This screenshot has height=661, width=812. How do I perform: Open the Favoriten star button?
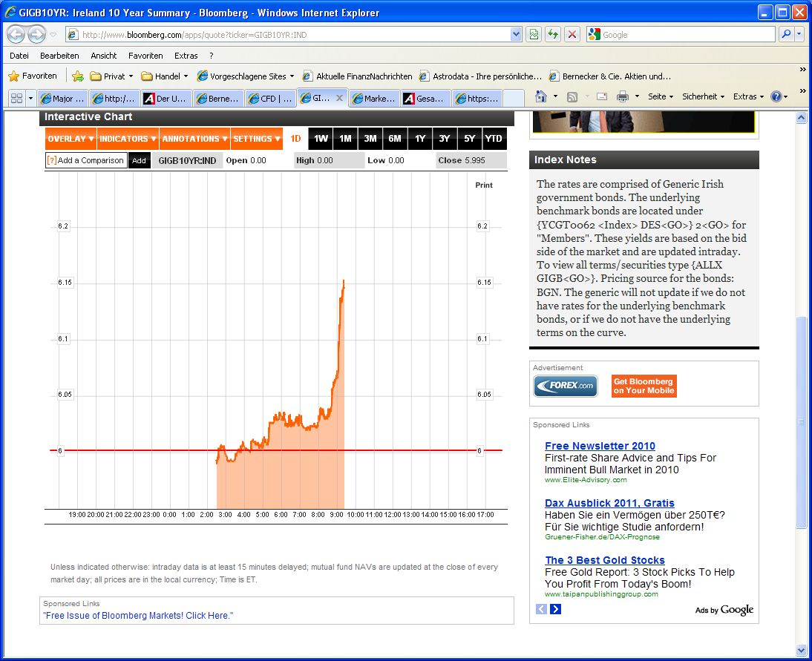(x=32, y=76)
